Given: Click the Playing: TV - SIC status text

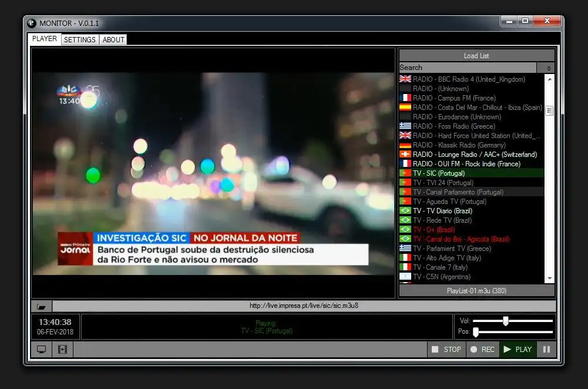Looking at the screenshot, I should coord(267,327).
